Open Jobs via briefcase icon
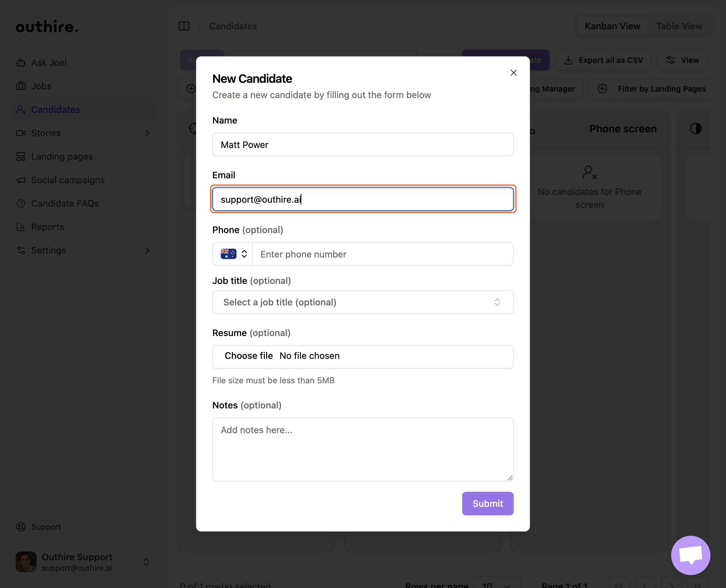The height and width of the screenshot is (588, 726). (x=21, y=86)
